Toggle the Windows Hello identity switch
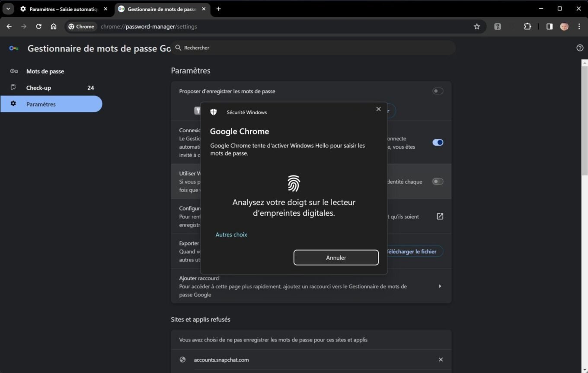The height and width of the screenshot is (373, 588). click(x=438, y=182)
